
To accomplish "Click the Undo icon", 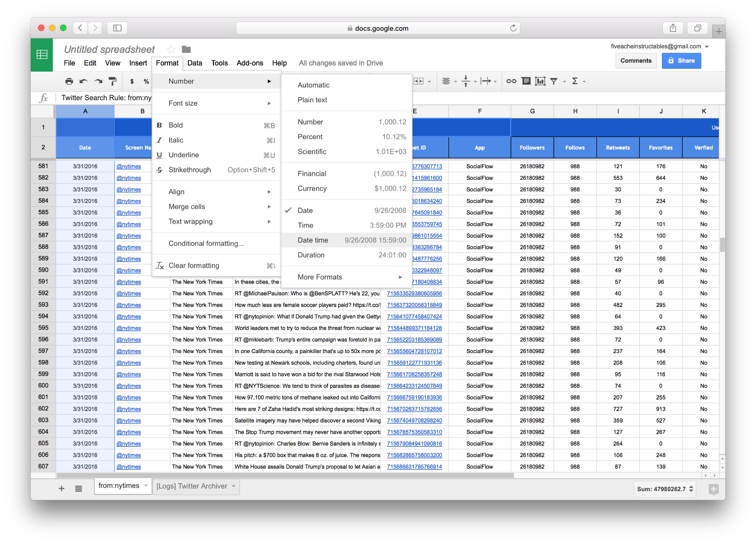I will tap(84, 81).
